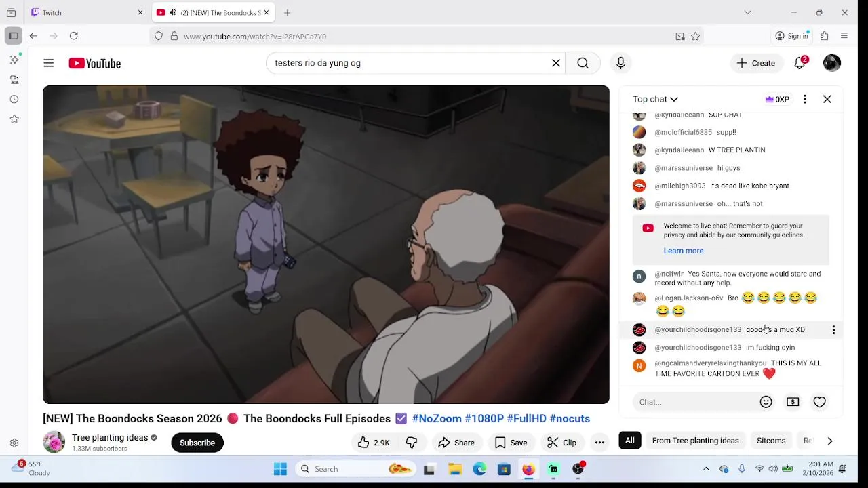View site security padlock info

(174, 36)
